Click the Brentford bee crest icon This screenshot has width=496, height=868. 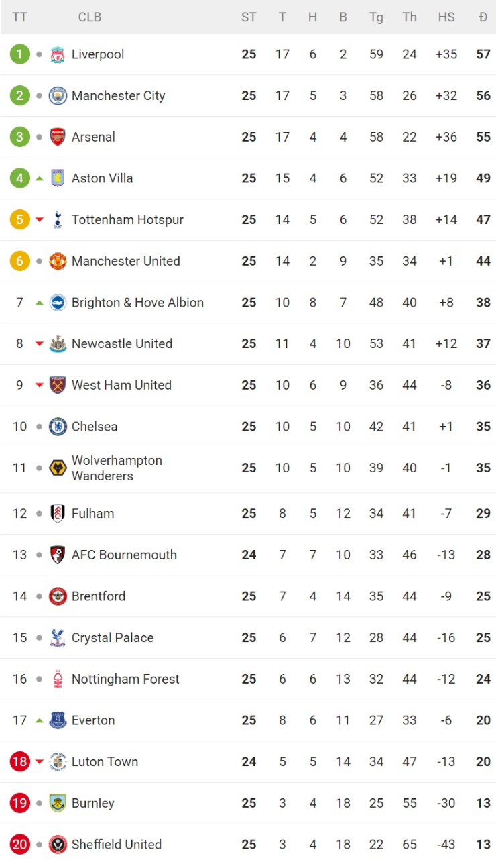click(x=58, y=596)
